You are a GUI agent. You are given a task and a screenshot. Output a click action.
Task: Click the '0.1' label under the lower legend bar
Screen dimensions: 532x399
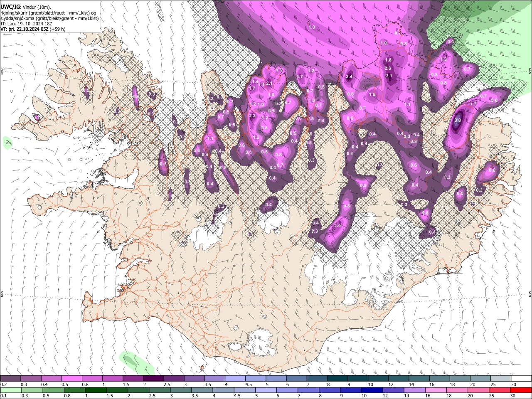3,396
